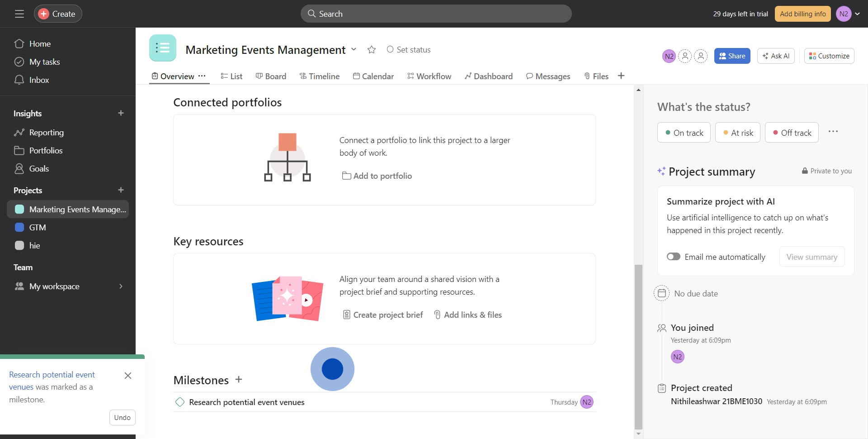Screen dimensions: 868x439
Task: Switch to the Timeline tab
Action: [x=319, y=76]
